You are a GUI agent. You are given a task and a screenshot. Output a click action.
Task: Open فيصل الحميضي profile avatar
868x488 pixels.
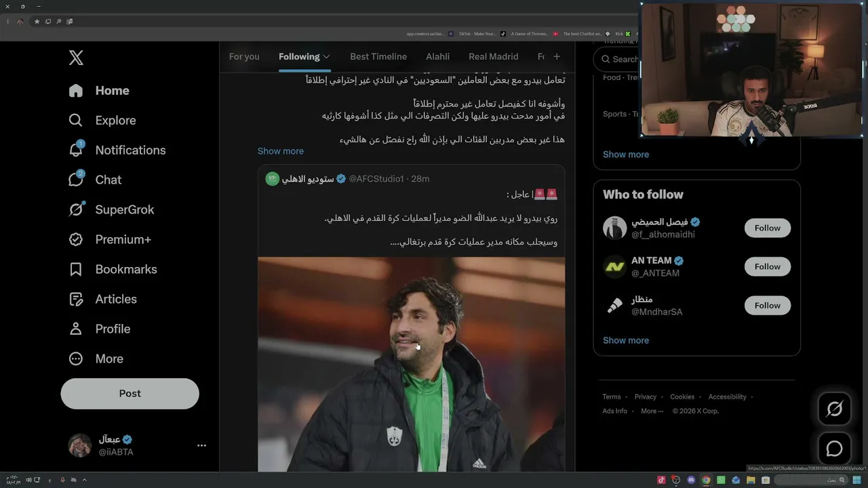pos(614,228)
